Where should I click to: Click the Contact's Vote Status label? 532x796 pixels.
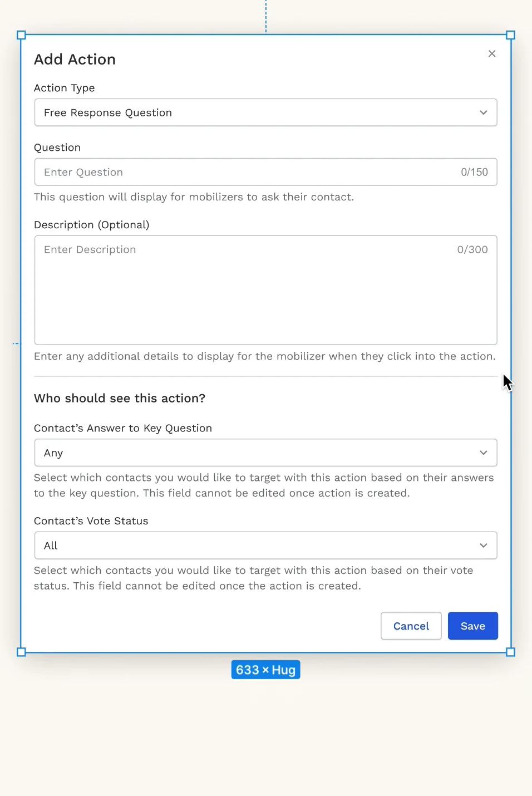click(x=91, y=521)
